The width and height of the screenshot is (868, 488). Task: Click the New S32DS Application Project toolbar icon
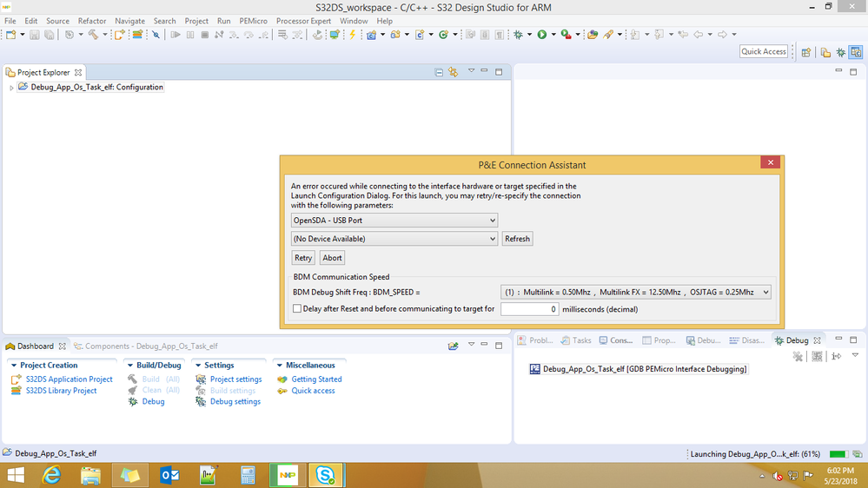[x=119, y=35]
